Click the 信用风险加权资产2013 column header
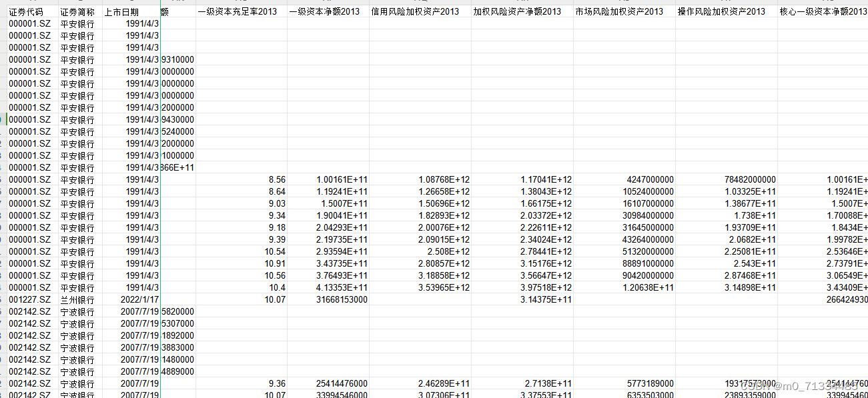This screenshot has height=398, width=868. [420, 11]
